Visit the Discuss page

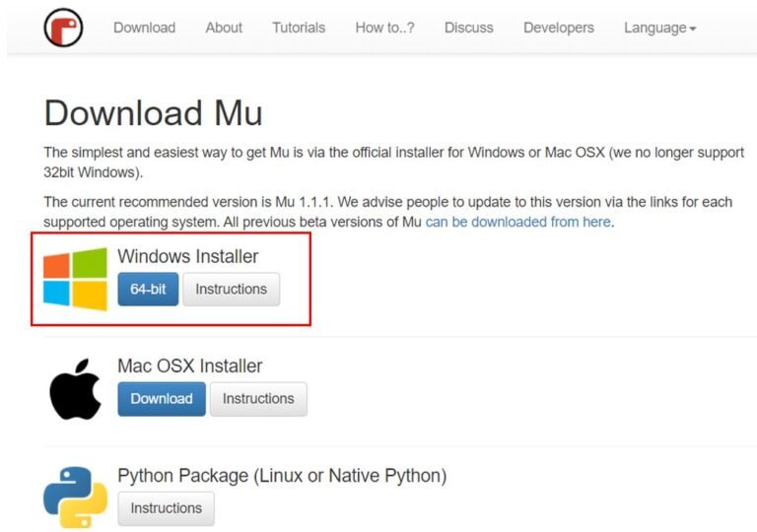coord(468,28)
